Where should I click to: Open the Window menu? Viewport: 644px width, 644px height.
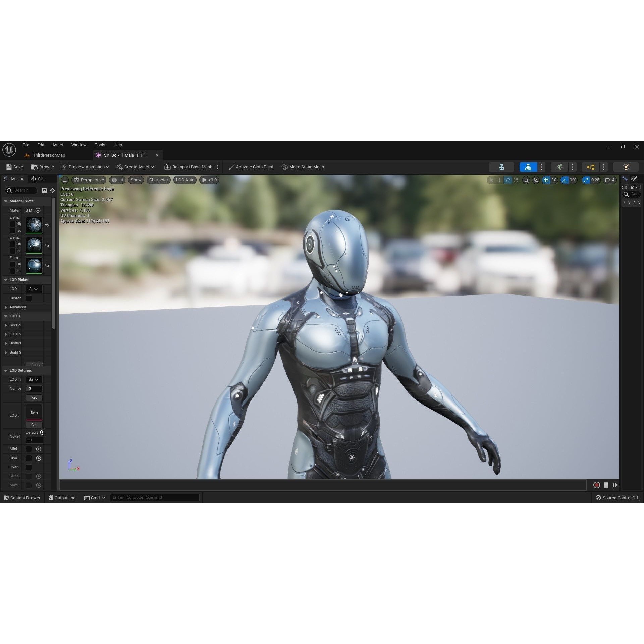(79, 145)
